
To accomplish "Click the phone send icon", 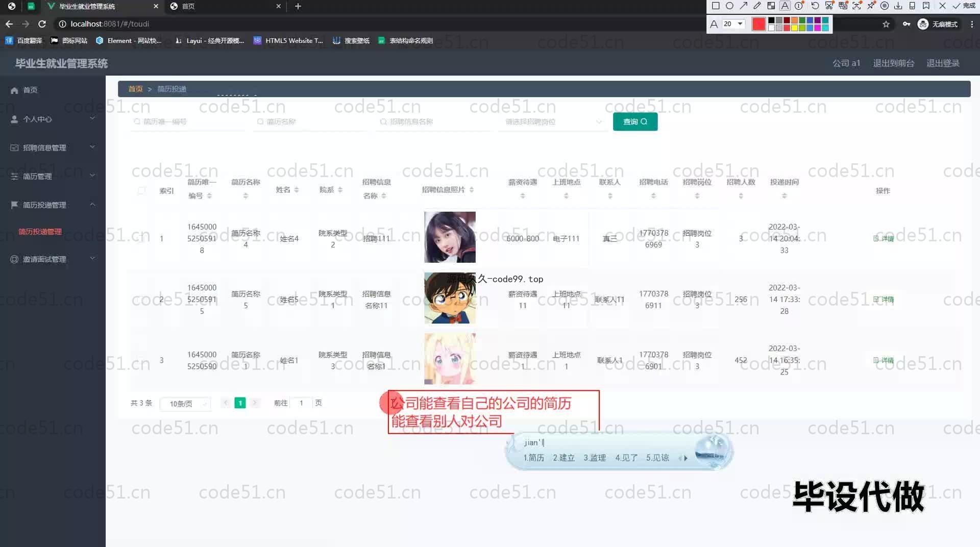I will 912,6.
